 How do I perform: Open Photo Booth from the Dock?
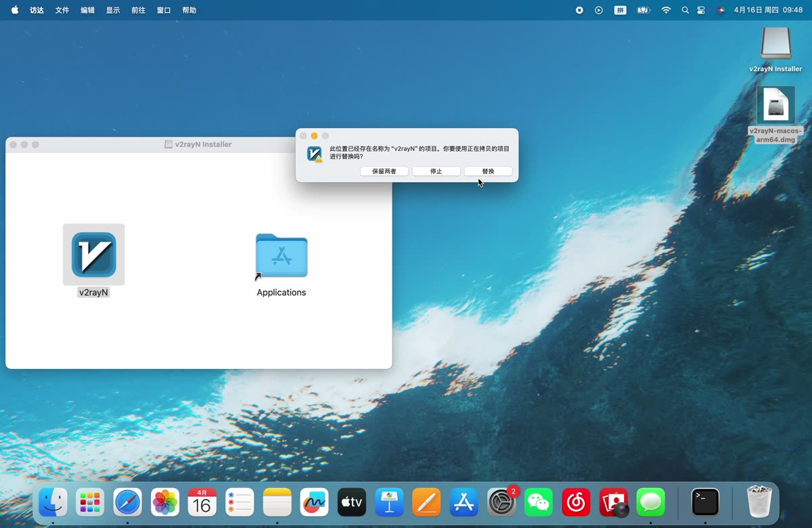(614, 502)
